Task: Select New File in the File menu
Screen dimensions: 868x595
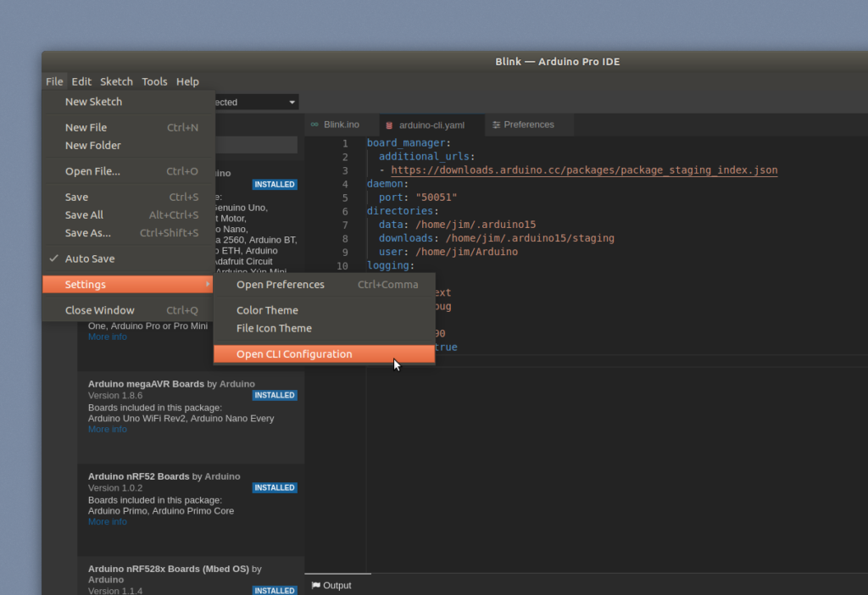Action: point(129,127)
